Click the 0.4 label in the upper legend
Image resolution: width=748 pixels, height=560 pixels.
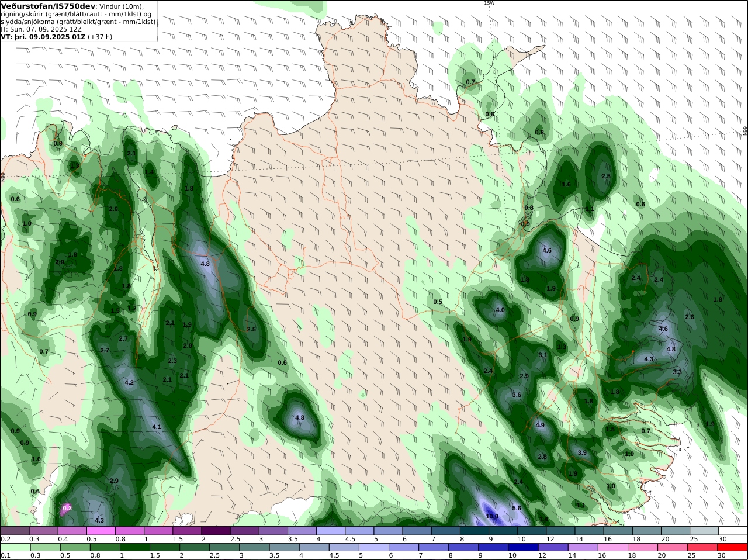[x=63, y=539]
